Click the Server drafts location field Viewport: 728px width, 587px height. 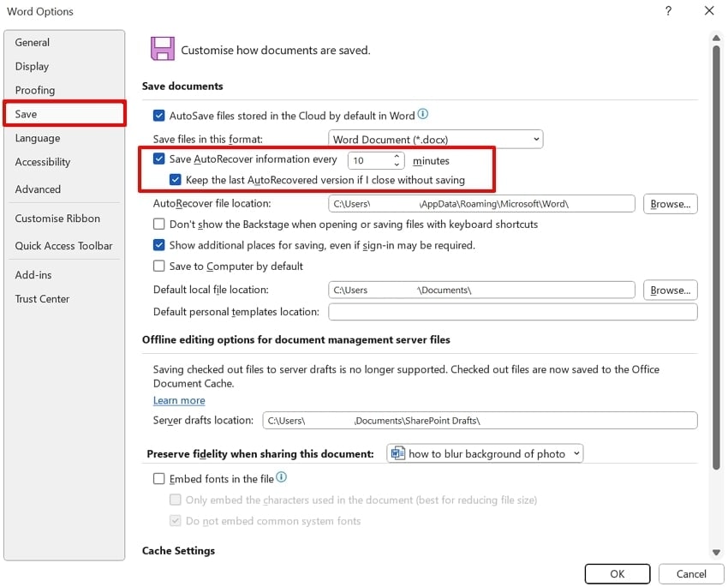click(480, 420)
